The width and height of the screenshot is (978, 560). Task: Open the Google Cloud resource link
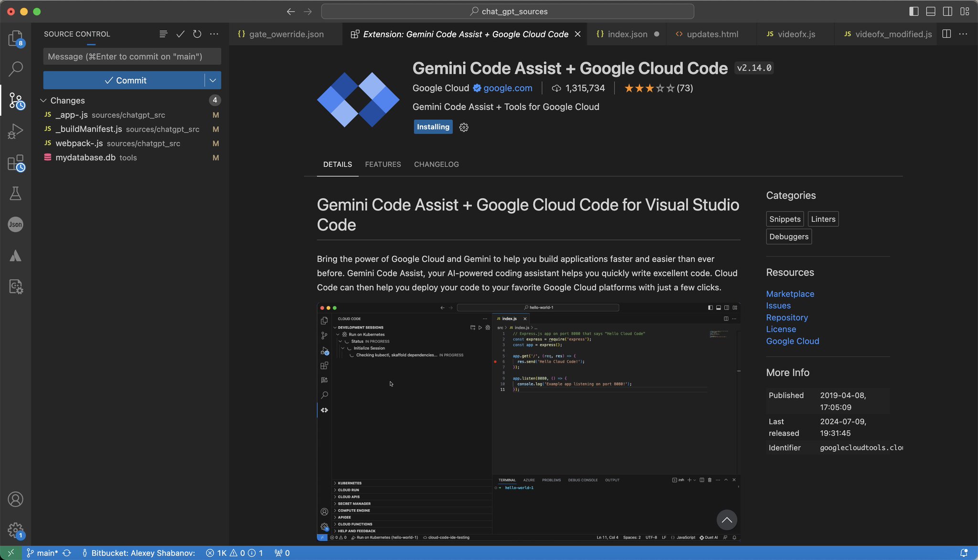(793, 341)
